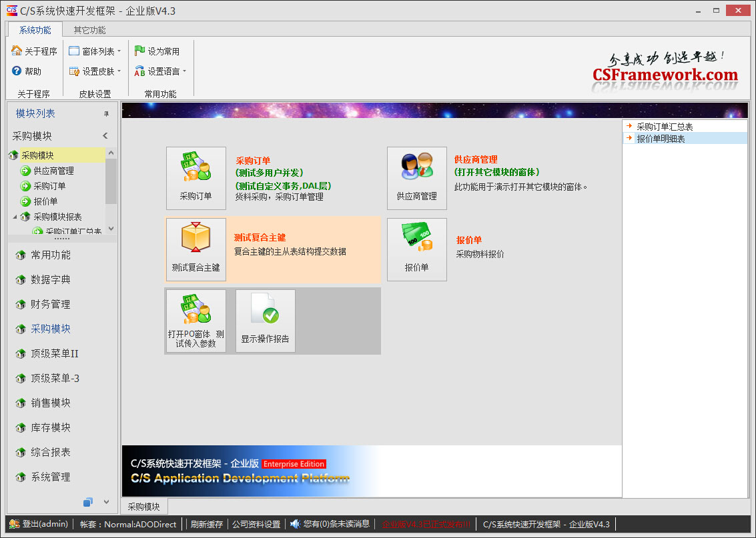Open the 设置皮肤 skin dropdown

click(95, 71)
